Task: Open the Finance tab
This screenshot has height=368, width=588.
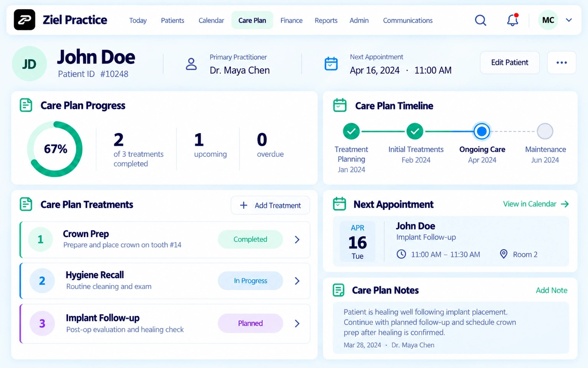Action: coord(291,20)
